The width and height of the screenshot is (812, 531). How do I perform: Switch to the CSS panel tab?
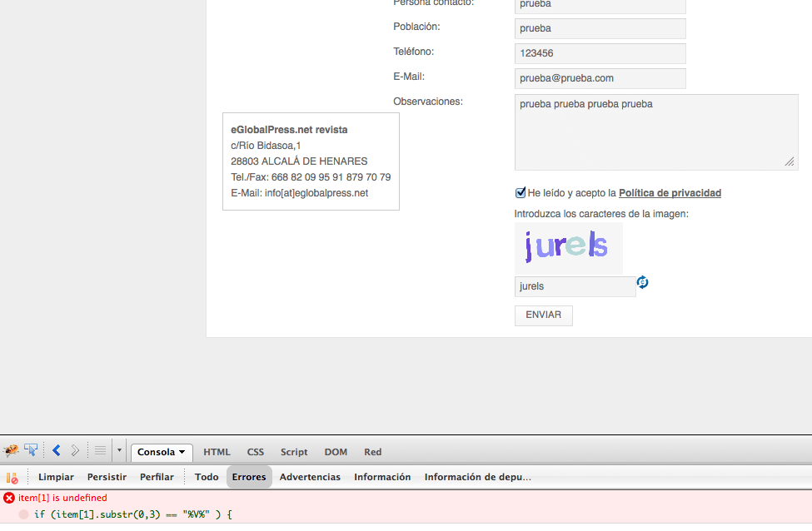click(256, 452)
